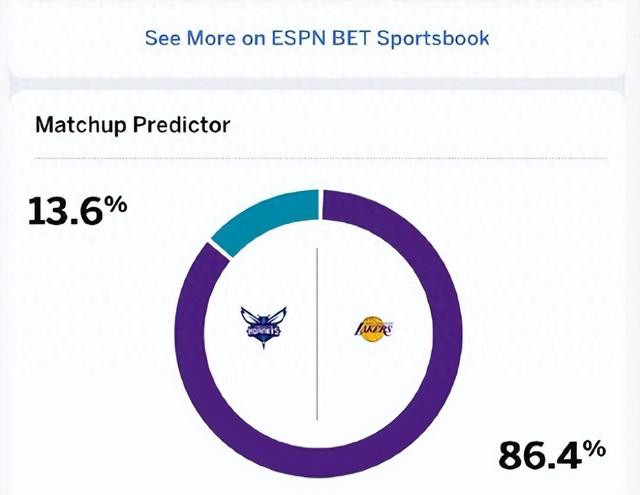Viewport: 640px width, 495px height.
Task: Click the 13.6% win probability label
Action: tap(78, 211)
